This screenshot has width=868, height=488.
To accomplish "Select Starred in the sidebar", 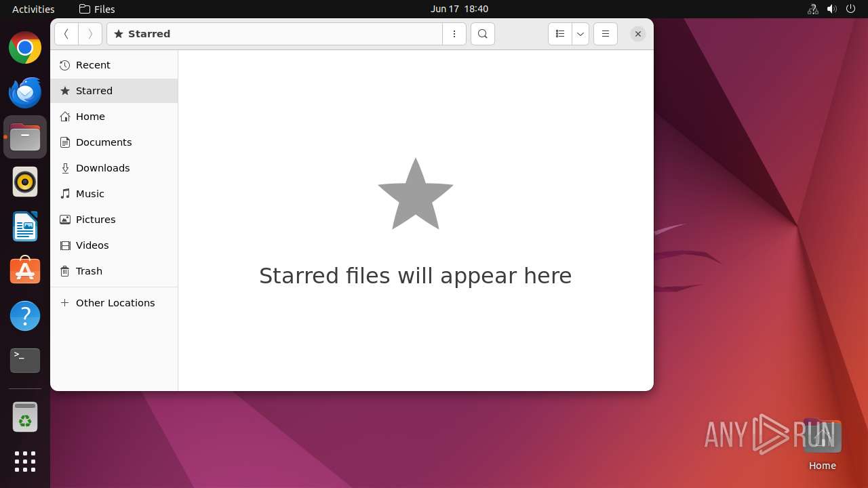I will [114, 91].
